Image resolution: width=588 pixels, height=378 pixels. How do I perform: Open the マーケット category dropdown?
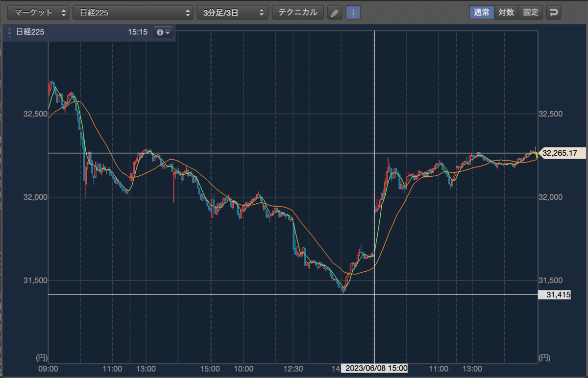(39, 13)
